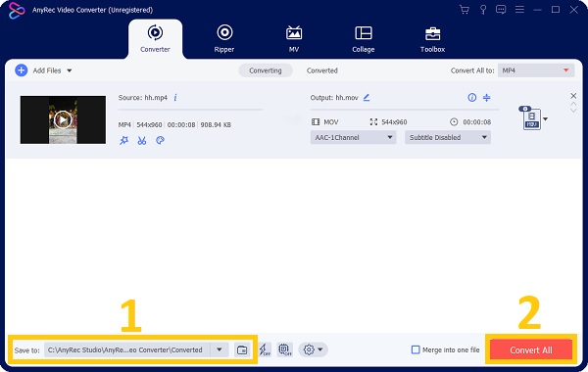Viewport: 588px width, 372px height.
Task: Click the source file details 908.94 KB
Action: coord(216,124)
